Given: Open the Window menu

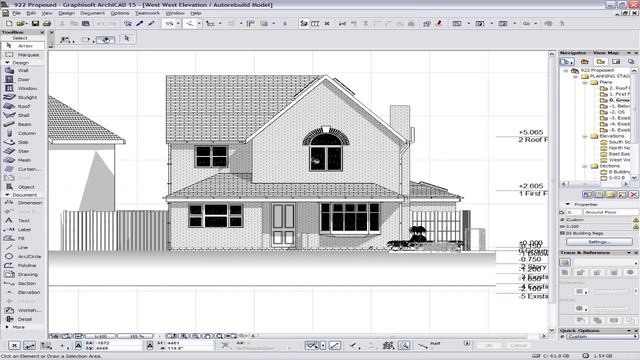Looking at the screenshot, I should 175,13.
